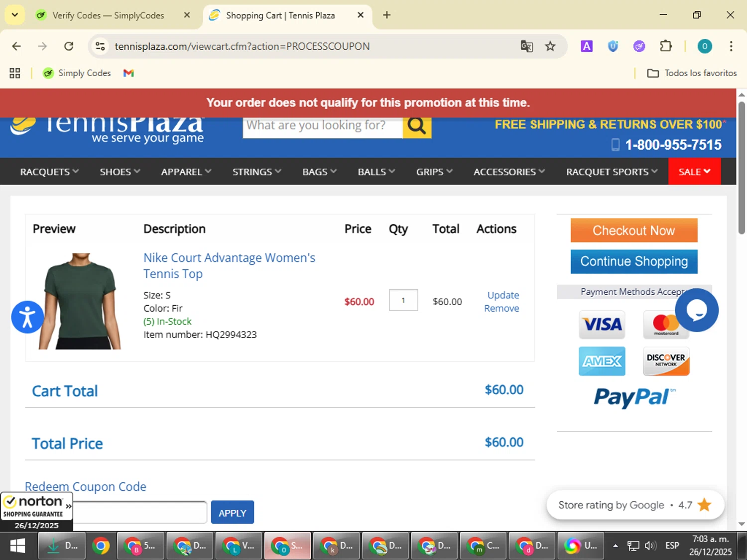
Task: Expand the APPAREL menu
Action: (x=186, y=172)
